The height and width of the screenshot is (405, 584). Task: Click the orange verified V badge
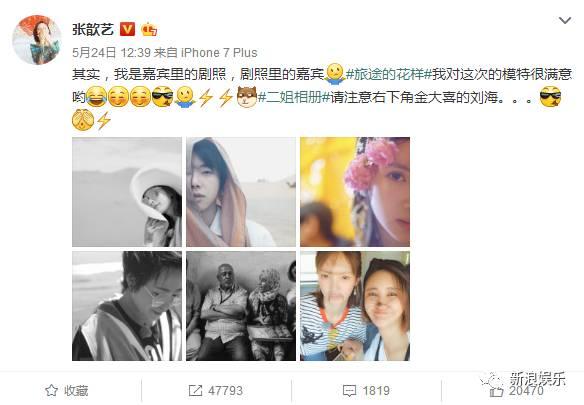pos(127,29)
